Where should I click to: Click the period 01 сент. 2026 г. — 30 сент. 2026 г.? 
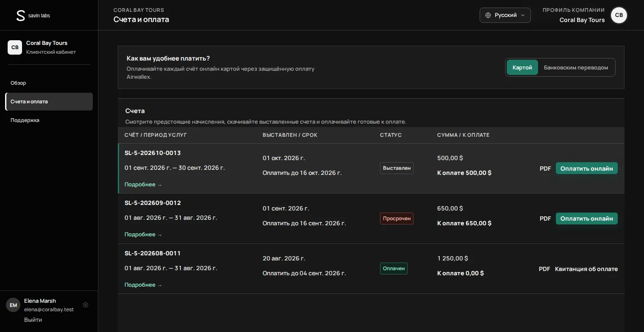[175, 168]
